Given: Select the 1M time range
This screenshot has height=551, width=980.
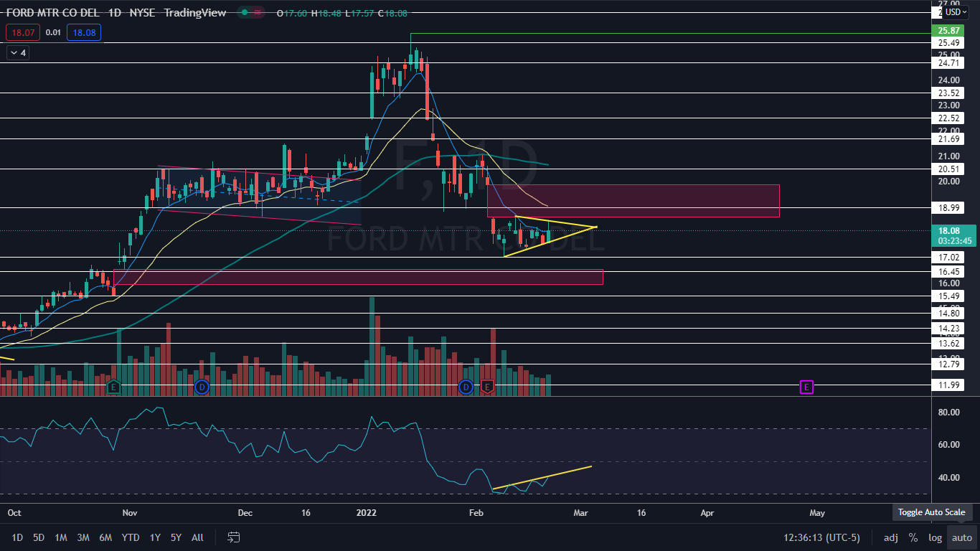Looking at the screenshot, I should click(61, 537).
